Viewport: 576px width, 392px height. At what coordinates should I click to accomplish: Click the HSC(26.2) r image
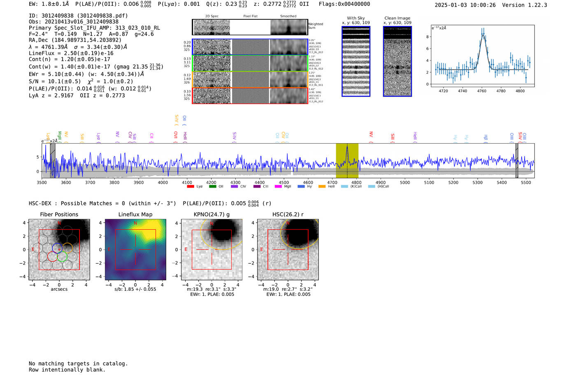click(x=288, y=250)
